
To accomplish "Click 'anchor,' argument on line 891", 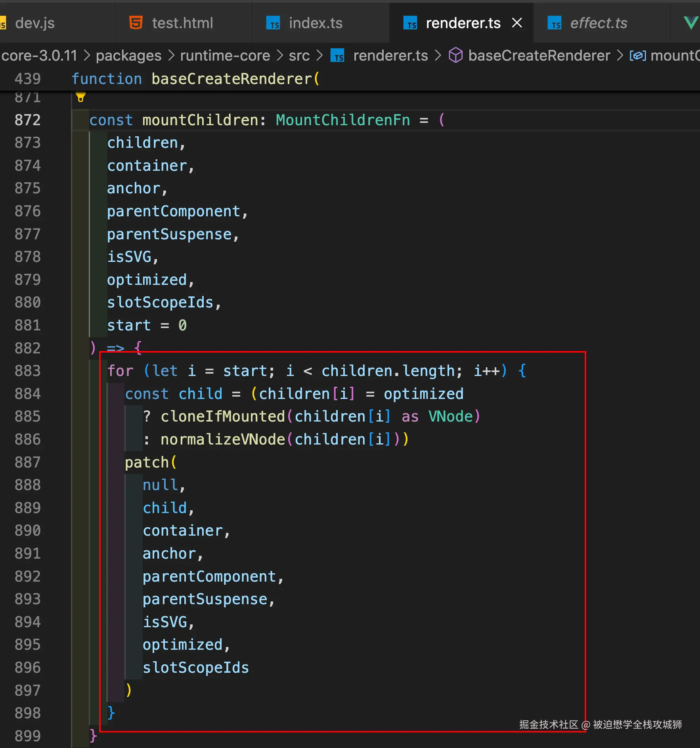I will pyautogui.click(x=173, y=553).
